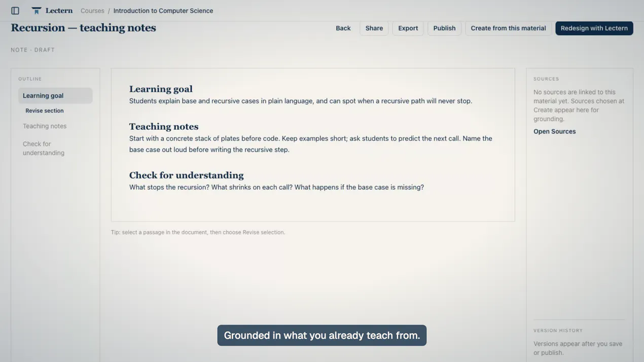Image resolution: width=644 pixels, height=362 pixels.
Task: Click the NOTE · DRAFT status label
Action: [x=33, y=50]
